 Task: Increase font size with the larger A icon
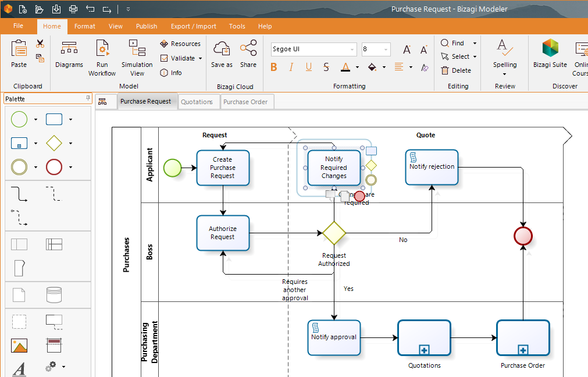coord(407,49)
